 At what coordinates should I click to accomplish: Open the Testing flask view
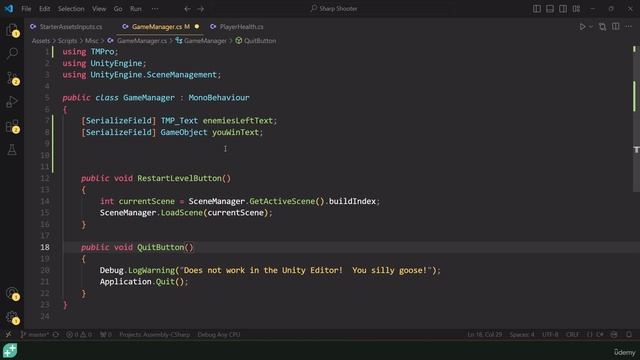pos(12,150)
